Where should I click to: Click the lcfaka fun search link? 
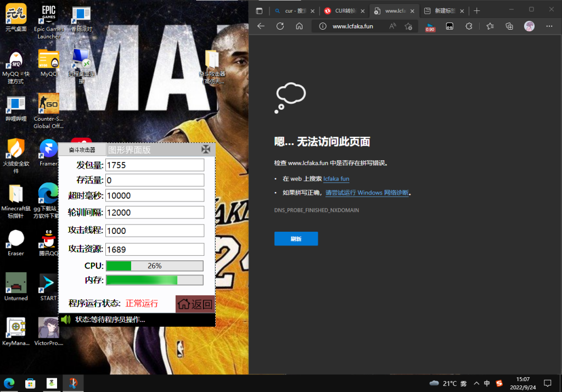click(336, 178)
